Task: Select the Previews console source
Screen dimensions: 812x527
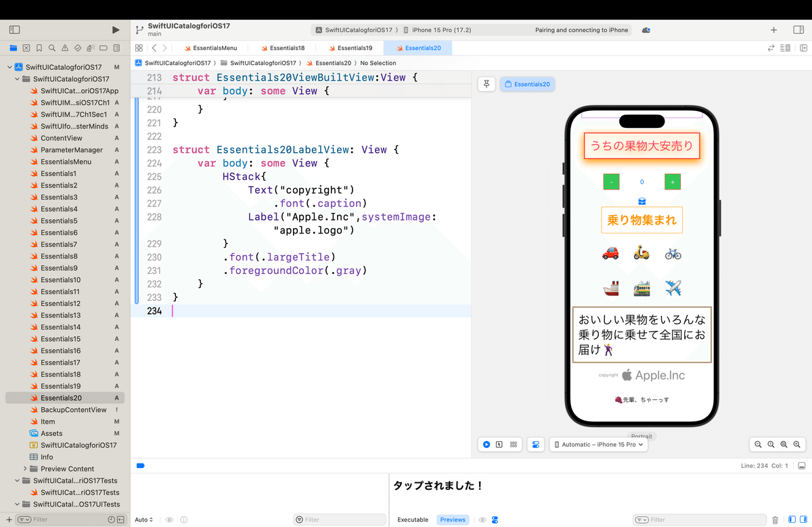Action: pos(453,520)
